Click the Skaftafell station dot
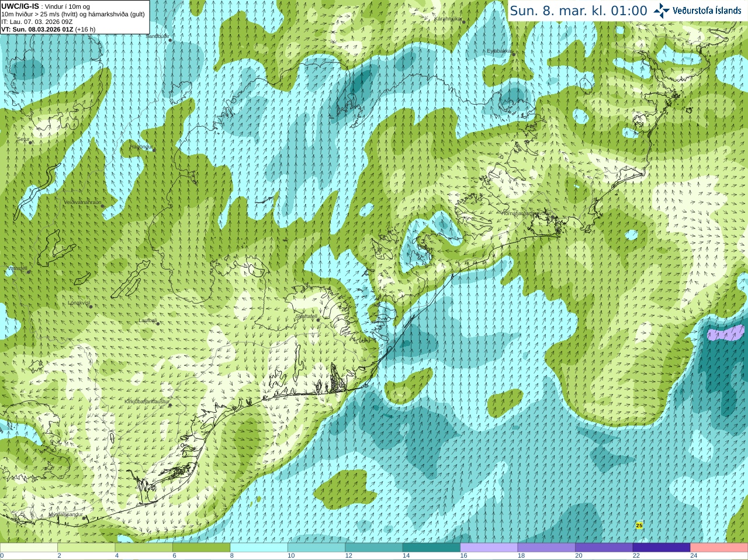Viewport: 748px width, 560px height. tap(318, 320)
